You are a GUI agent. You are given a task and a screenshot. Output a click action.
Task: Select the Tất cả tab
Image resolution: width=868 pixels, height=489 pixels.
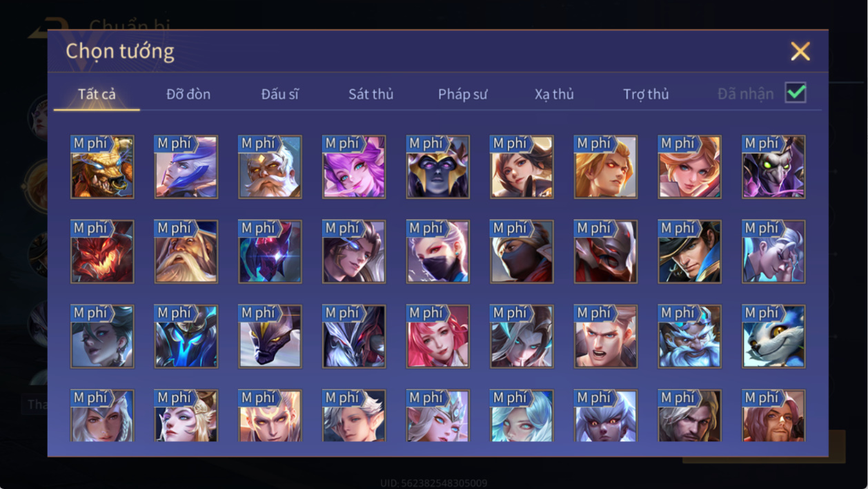coord(97,95)
